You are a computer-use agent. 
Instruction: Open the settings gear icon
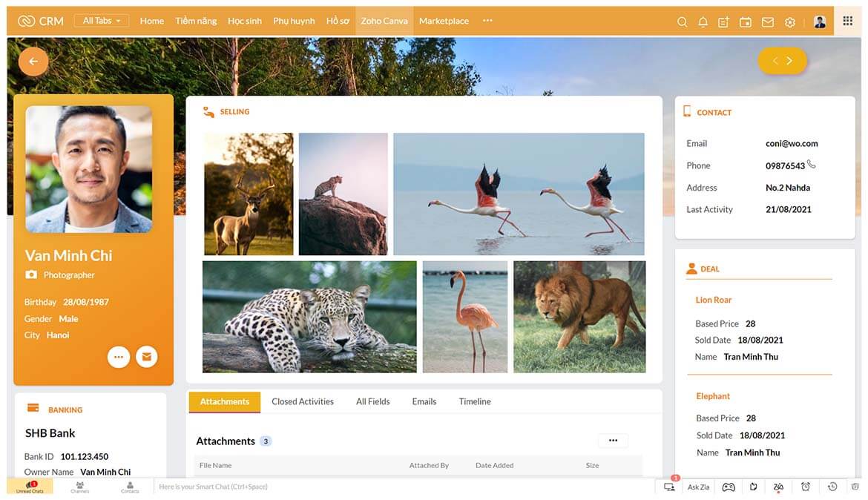790,22
